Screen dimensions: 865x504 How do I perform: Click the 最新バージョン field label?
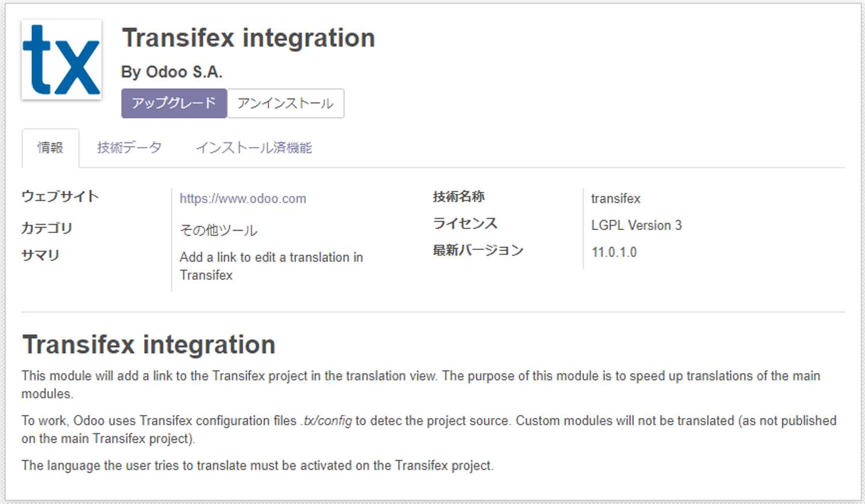tap(478, 250)
